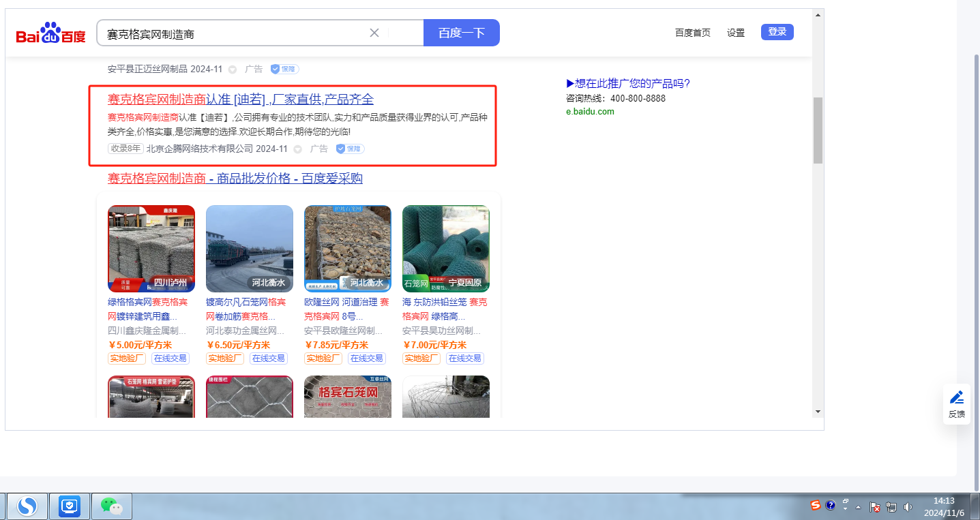Click 保障 badge next to 北京企腾网络技术有限公司

pos(350,149)
